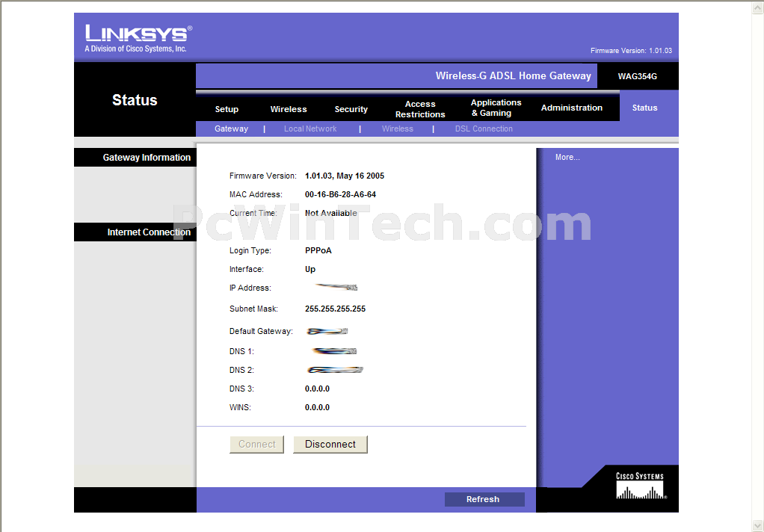Select the Status tab
The image size is (764, 532).
click(x=644, y=108)
